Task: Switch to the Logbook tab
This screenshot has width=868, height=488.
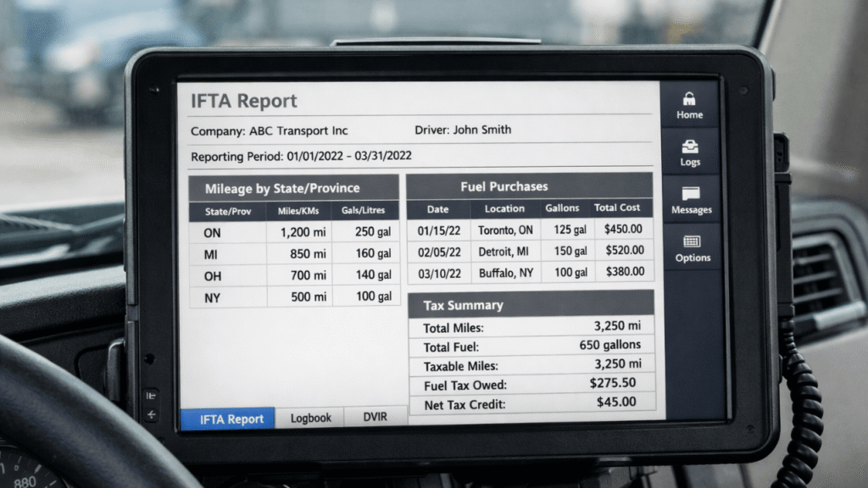Action: [x=310, y=417]
